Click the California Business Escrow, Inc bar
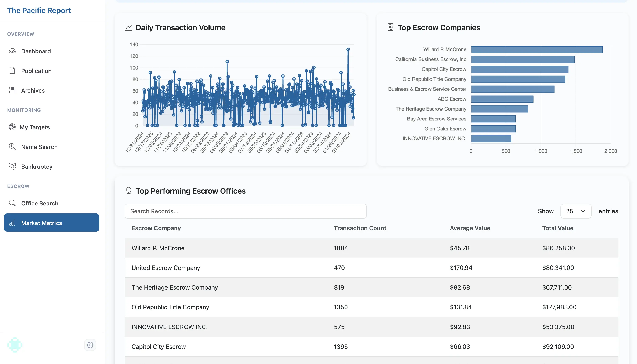 523,59
